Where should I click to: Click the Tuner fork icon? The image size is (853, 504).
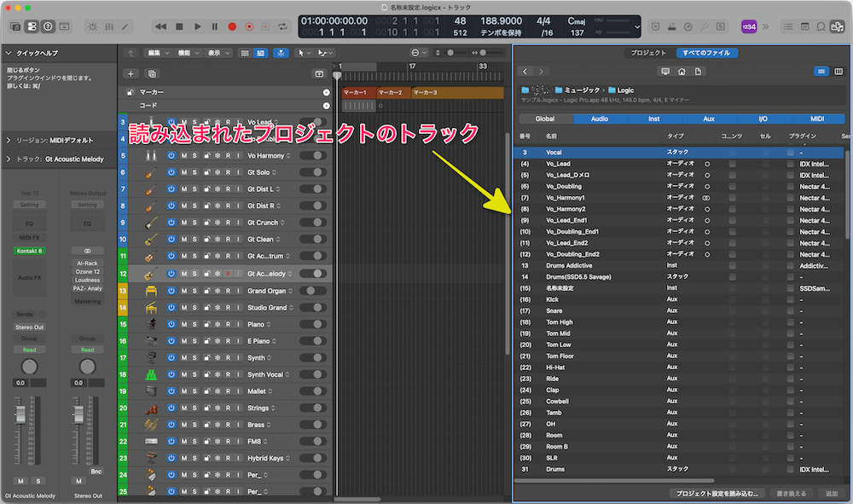704,26
